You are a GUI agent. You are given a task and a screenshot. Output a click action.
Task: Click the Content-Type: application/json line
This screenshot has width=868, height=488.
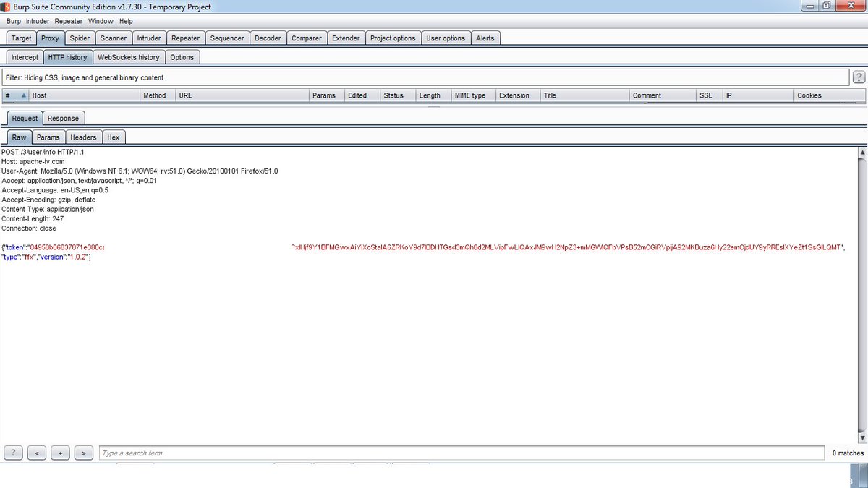[48, 209]
